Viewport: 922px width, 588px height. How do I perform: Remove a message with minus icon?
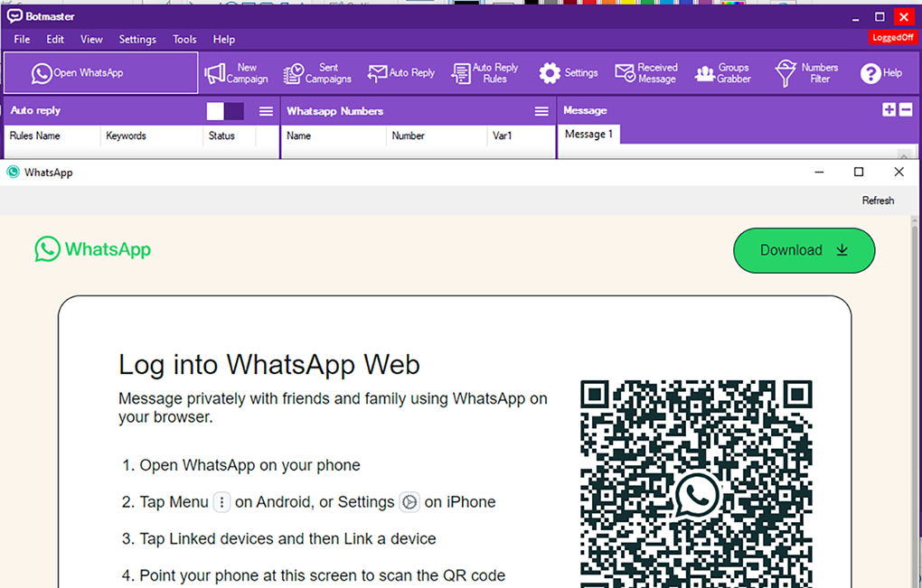(906, 109)
